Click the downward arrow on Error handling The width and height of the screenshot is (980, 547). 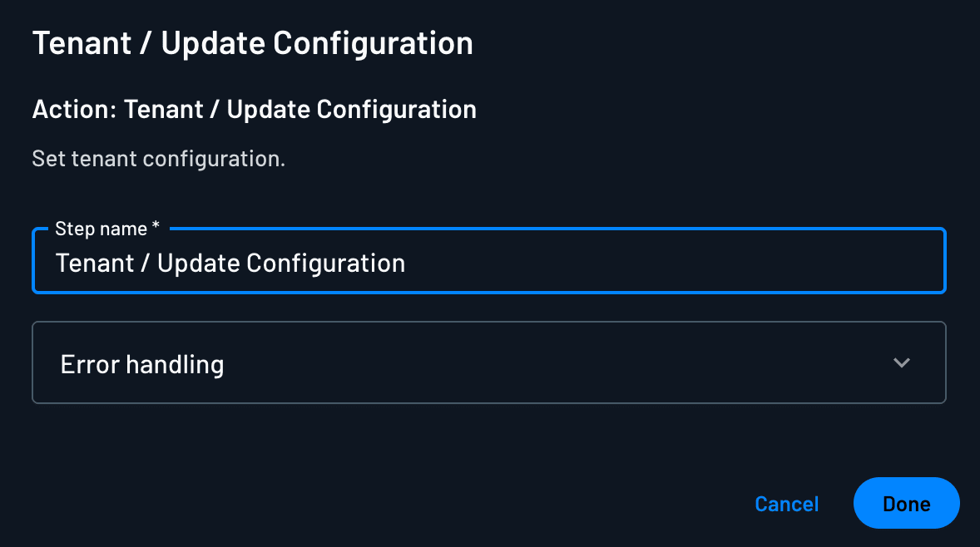902,362
